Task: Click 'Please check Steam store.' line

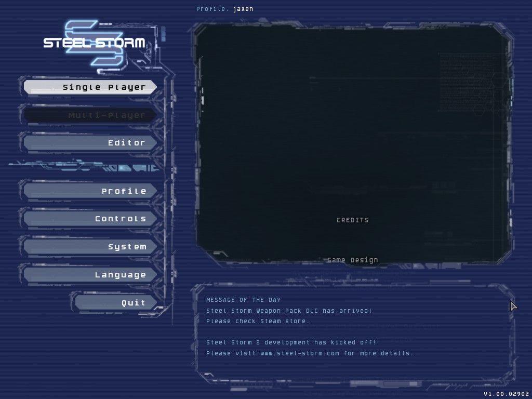Action: [x=258, y=321]
